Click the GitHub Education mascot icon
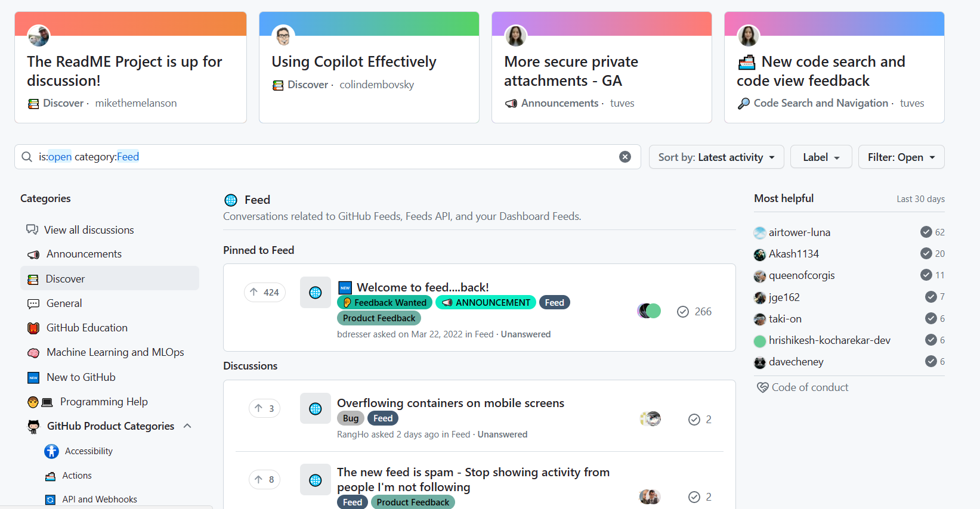 point(33,328)
